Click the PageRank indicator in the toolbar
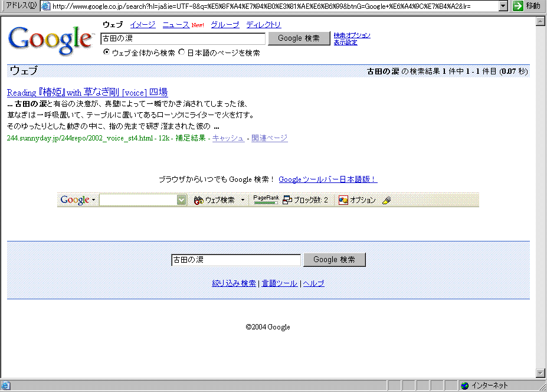547x392 pixels. tap(266, 200)
